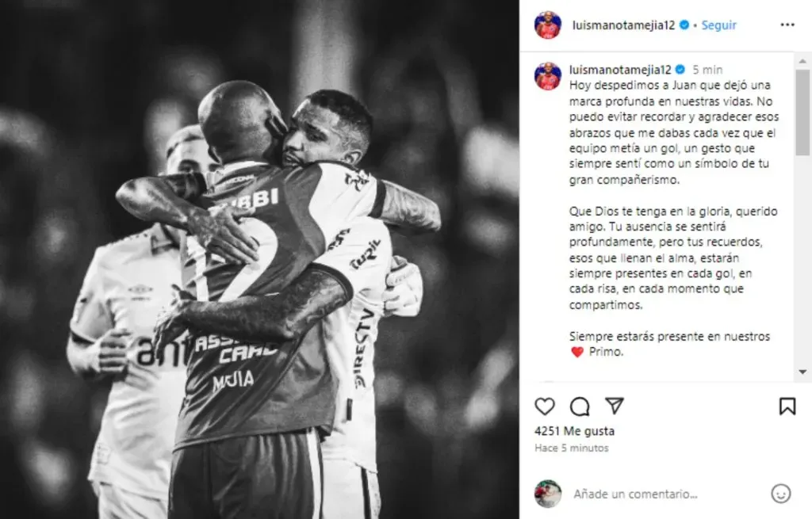Open luismanotamejia12 profile from caption username
The width and height of the screenshot is (812, 519).
(620, 70)
